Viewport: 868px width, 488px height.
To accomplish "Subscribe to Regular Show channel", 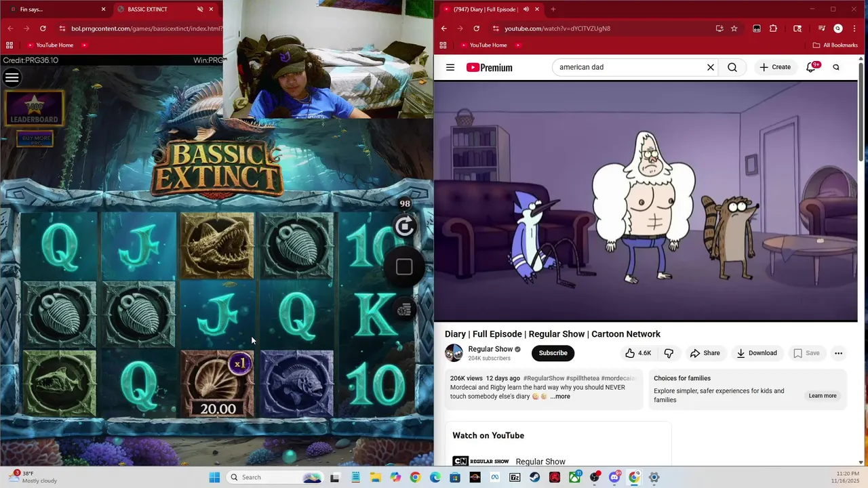I will point(553,353).
